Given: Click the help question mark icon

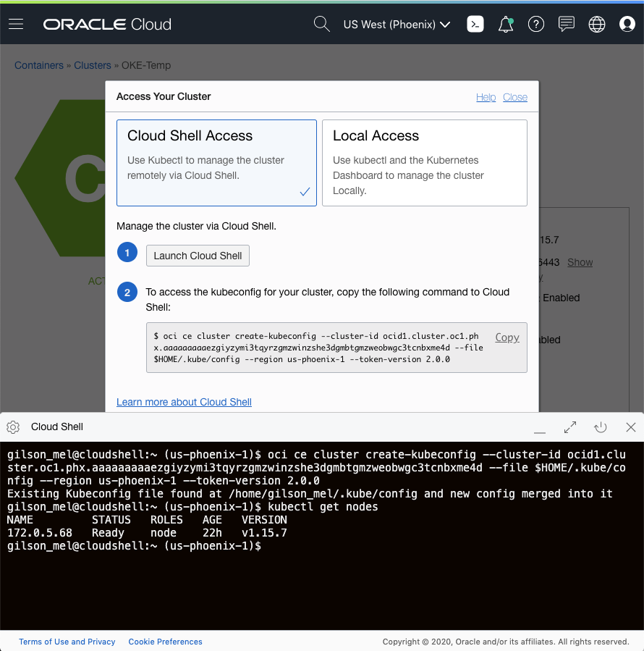Looking at the screenshot, I should [535, 23].
